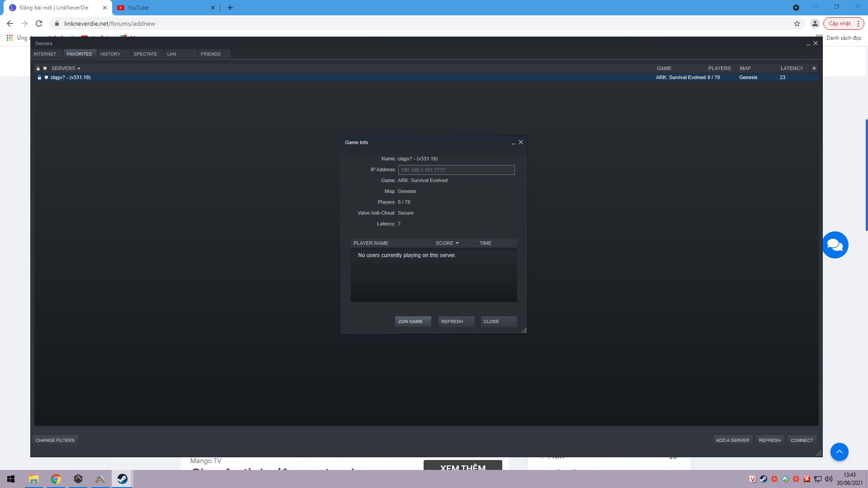Screen dimensions: 868x488
Task: Open the volume control in the system tray
Action: coord(829,479)
